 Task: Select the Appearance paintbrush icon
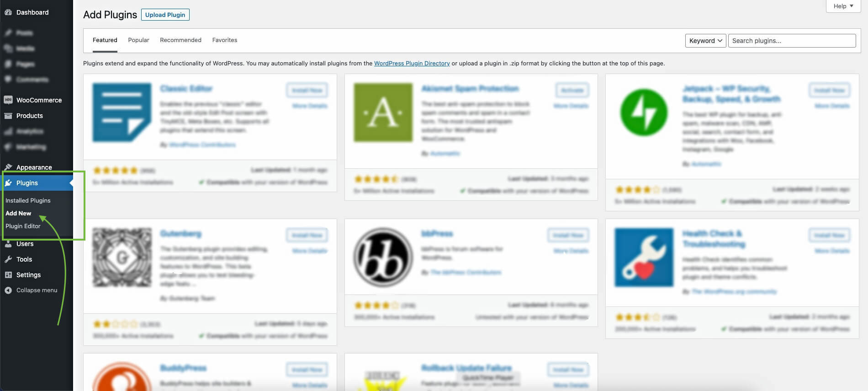coord(8,167)
